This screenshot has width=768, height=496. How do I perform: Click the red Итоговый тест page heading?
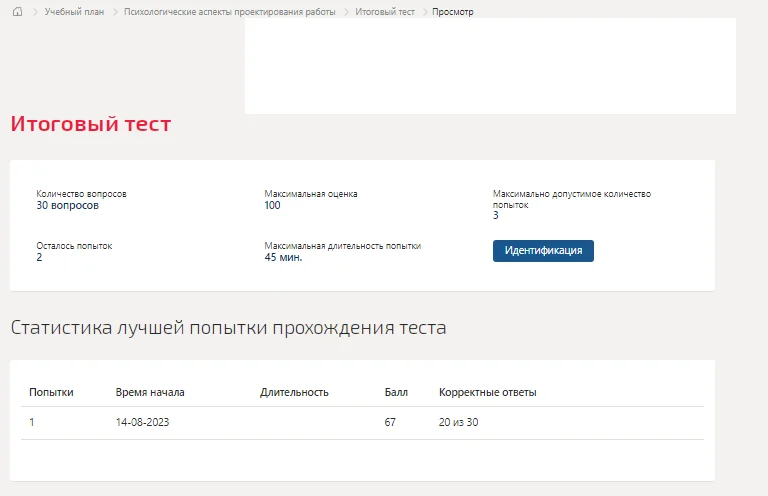click(91, 124)
